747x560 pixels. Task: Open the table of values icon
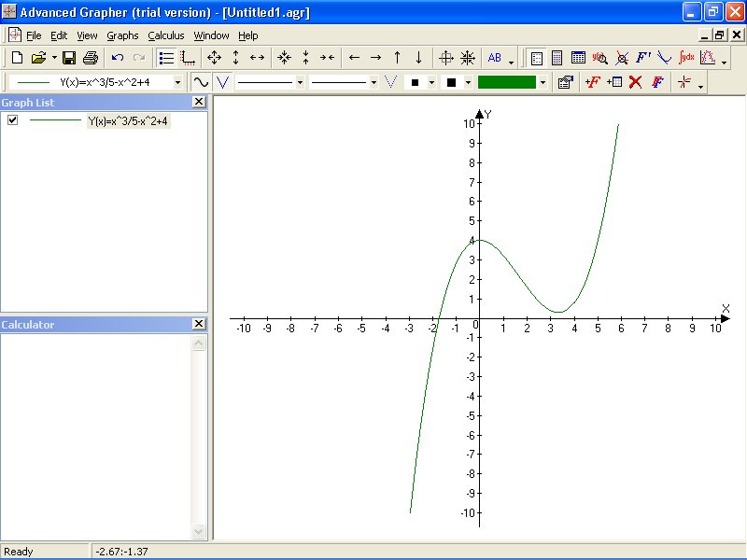pyautogui.click(x=578, y=58)
